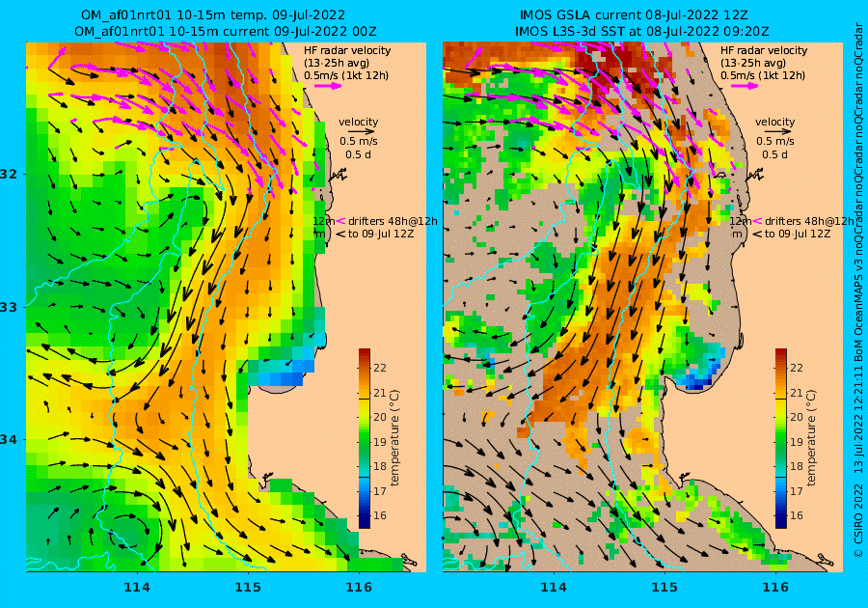The width and height of the screenshot is (868, 608).
Task: Click longitude label 114 under left map
Action: click(x=137, y=588)
